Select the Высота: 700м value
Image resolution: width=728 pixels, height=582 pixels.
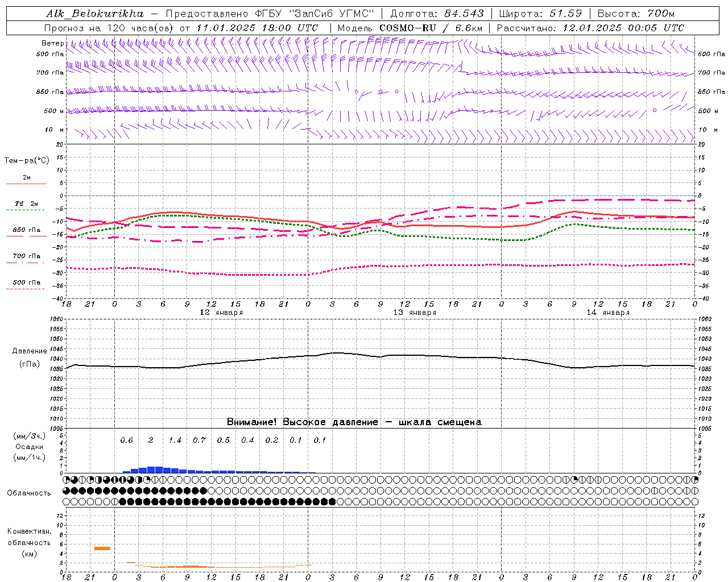click(636, 14)
